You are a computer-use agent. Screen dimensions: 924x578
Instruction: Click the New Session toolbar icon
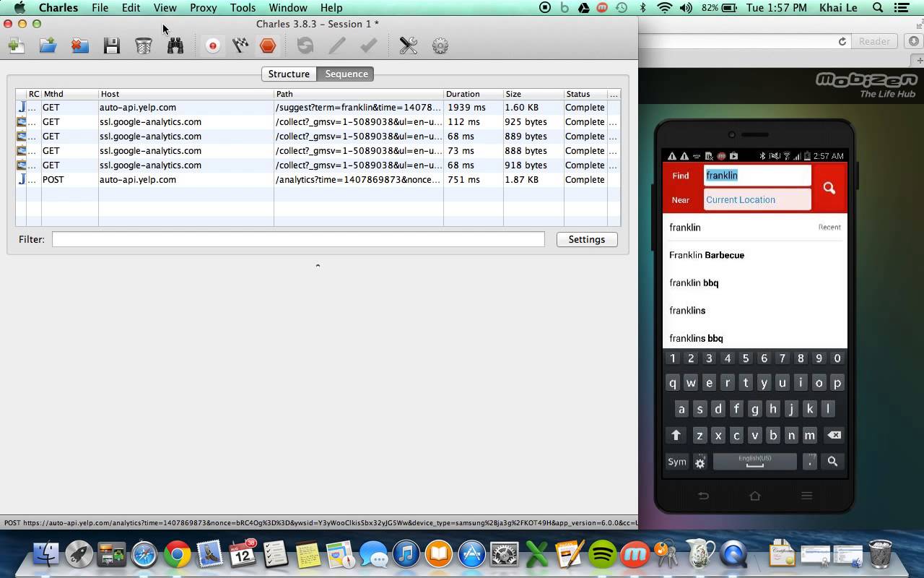(x=16, y=46)
